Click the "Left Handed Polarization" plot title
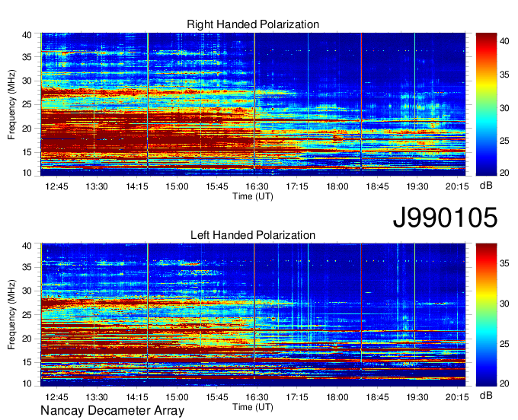Image resolution: width=518 pixels, height=420 pixels. pos(253,235)
